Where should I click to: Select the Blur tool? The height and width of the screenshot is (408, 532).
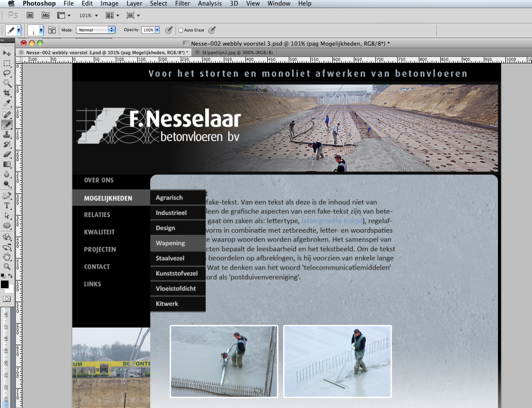[7, 174]
